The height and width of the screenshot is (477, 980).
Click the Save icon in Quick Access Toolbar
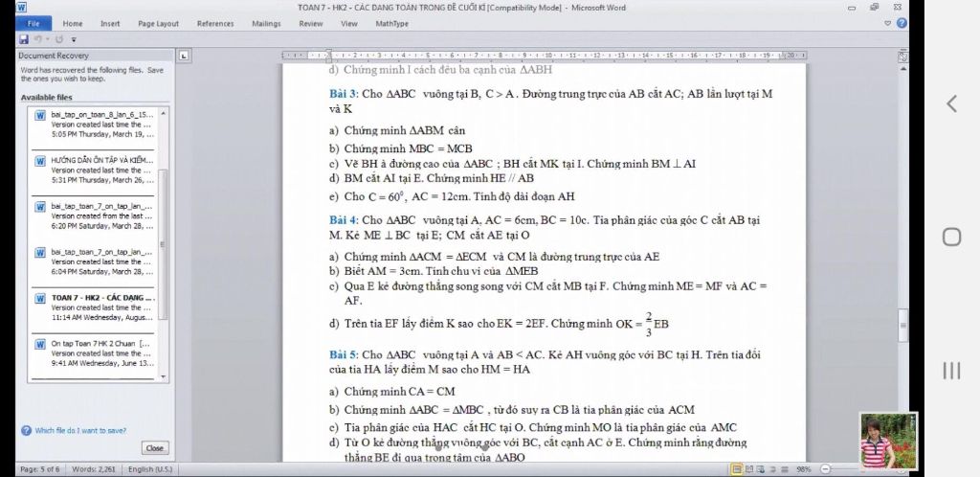click(24, 39)
